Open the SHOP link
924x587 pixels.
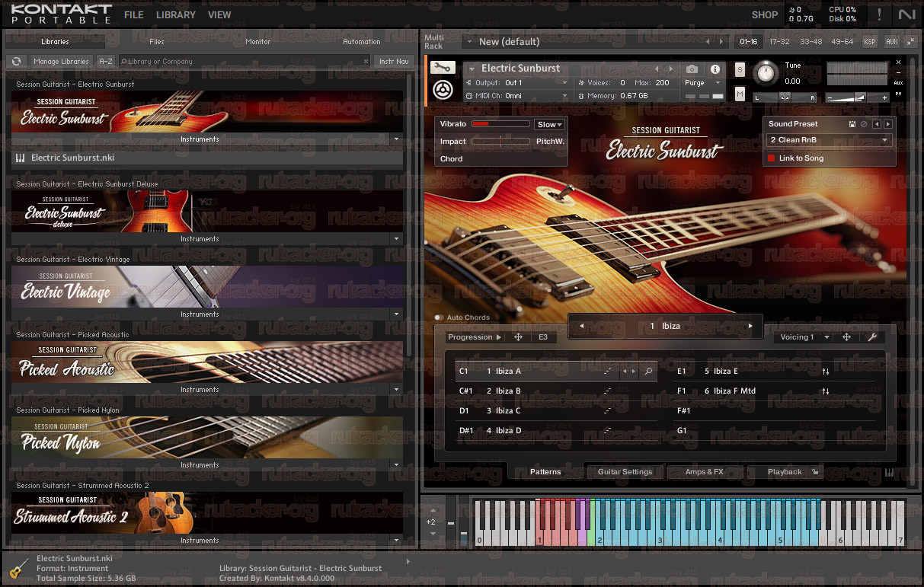(764, 14)
